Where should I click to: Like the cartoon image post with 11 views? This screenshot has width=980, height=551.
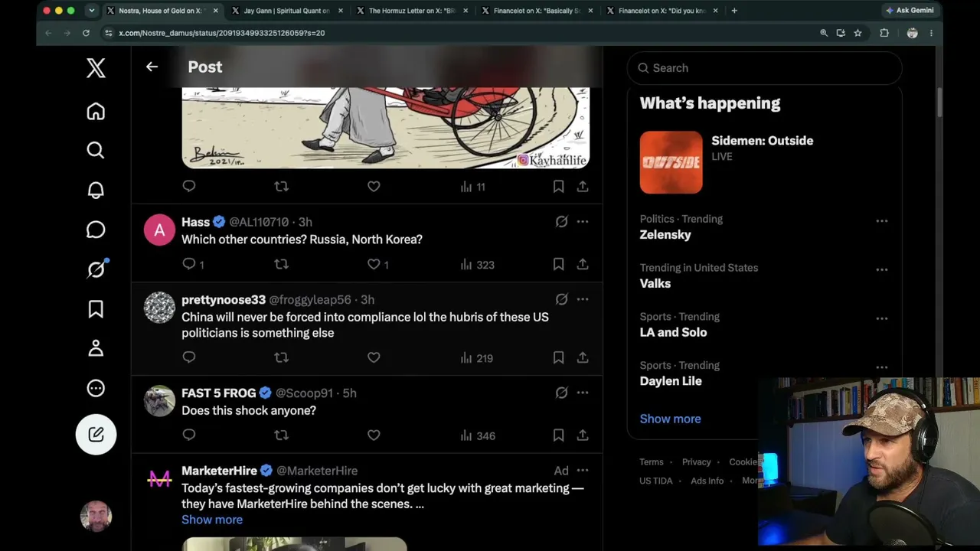(x=374, y=186)
